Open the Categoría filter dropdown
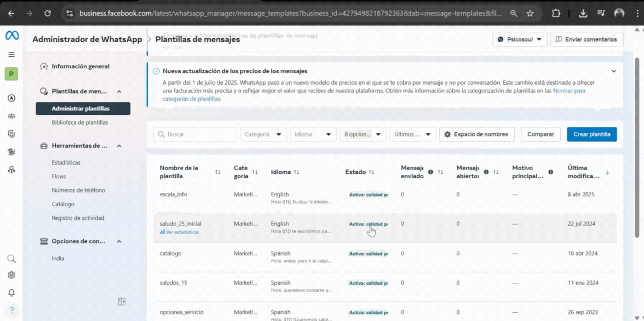 [263, 134]
